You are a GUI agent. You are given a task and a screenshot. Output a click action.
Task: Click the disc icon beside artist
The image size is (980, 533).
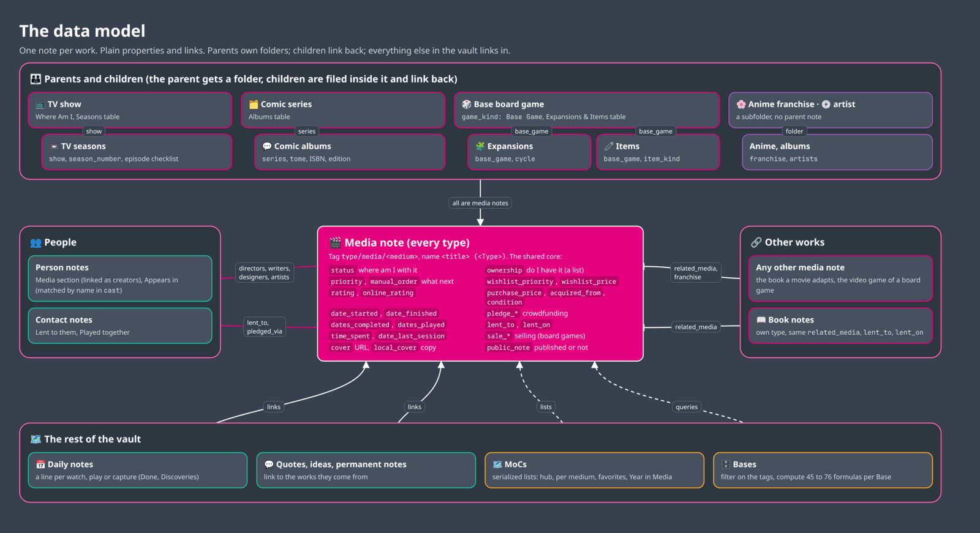click(x=826, y=105)
